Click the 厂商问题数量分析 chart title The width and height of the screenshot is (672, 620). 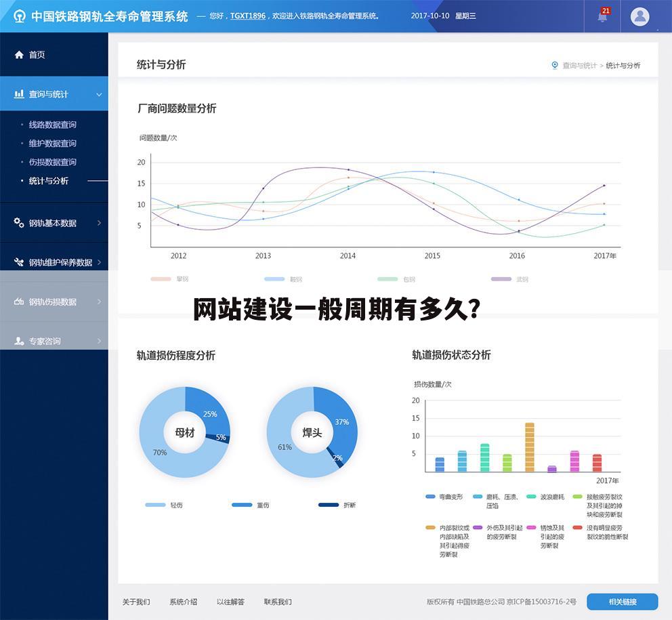point(177,108)
